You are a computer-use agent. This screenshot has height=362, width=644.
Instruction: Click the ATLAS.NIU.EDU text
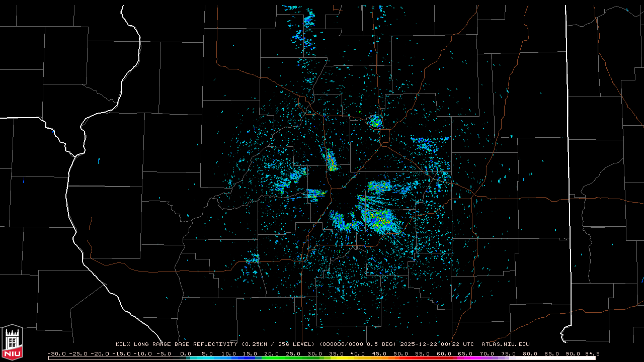point(505,344)
